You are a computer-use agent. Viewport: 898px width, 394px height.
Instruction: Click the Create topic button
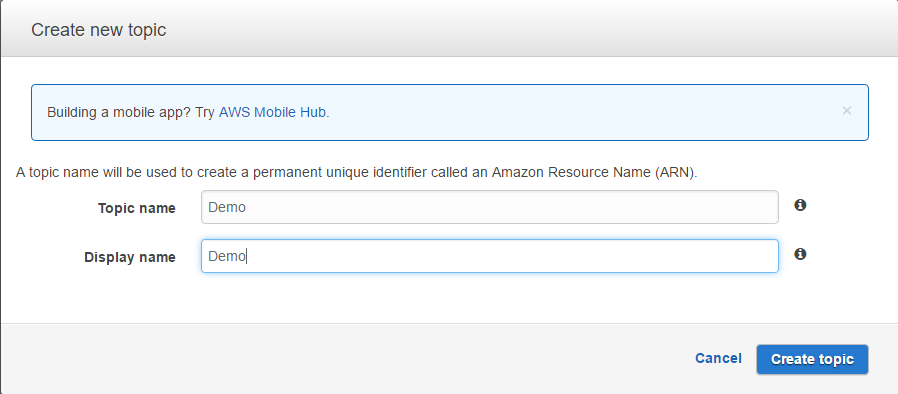pyautogui.click(x=812, y=360)
